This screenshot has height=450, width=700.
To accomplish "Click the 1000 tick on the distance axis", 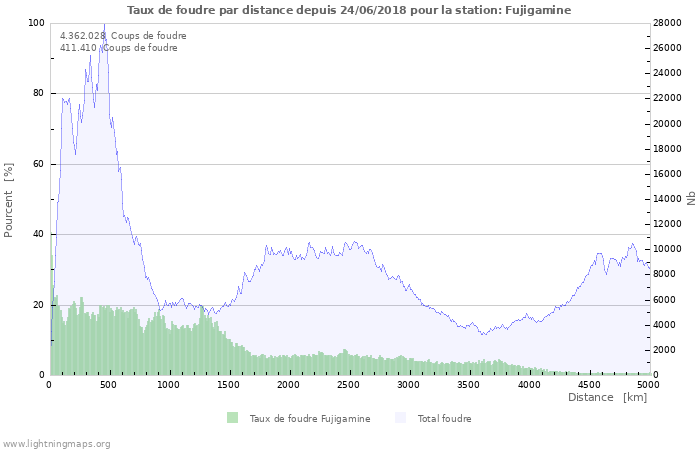I will pyautogui.click(x=169, y=384).
